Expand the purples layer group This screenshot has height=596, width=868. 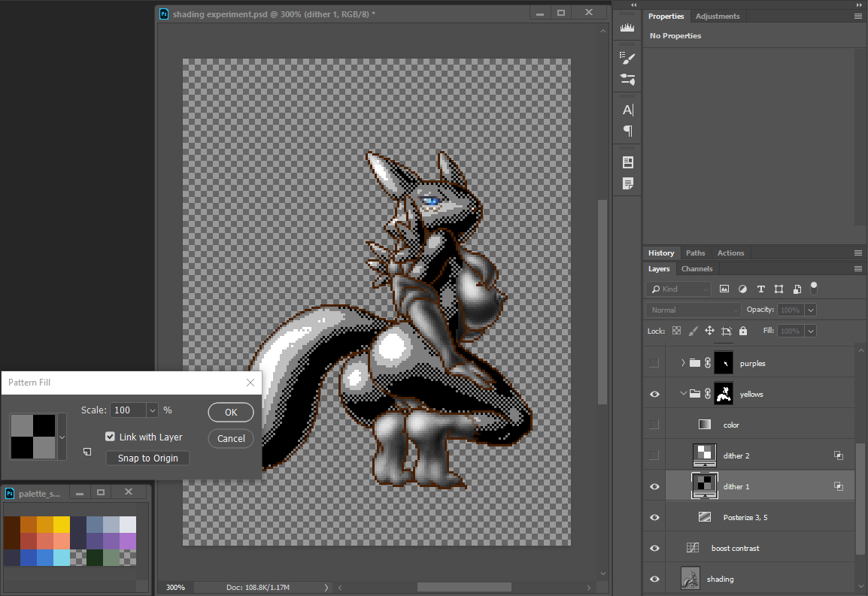click(x=683, y=363)
